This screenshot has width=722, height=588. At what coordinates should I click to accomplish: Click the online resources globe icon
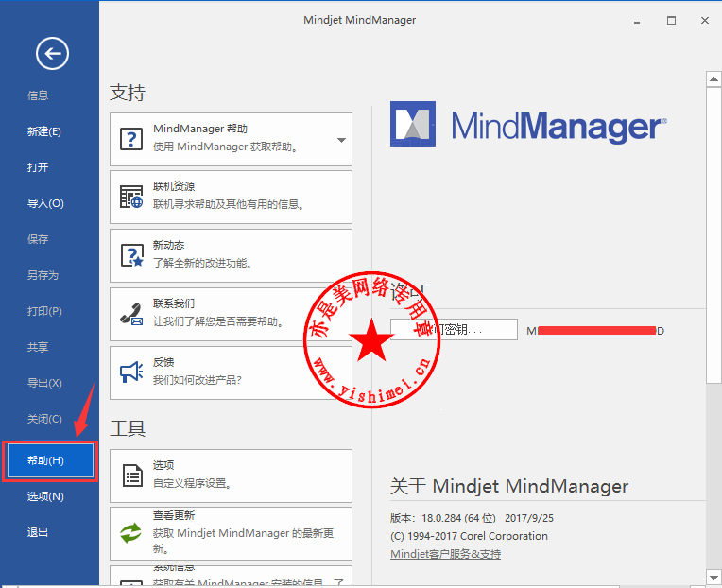pyautogui.click(x=131, y=197)
